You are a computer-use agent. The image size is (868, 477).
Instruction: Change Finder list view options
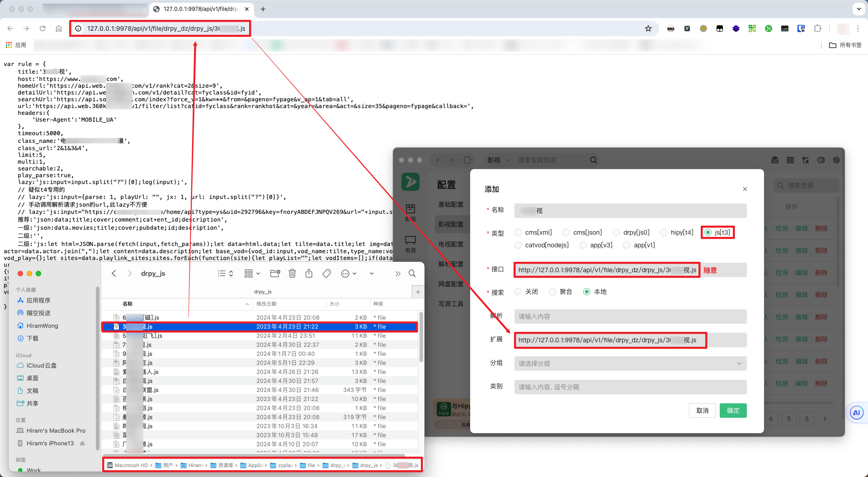[225, 274]
